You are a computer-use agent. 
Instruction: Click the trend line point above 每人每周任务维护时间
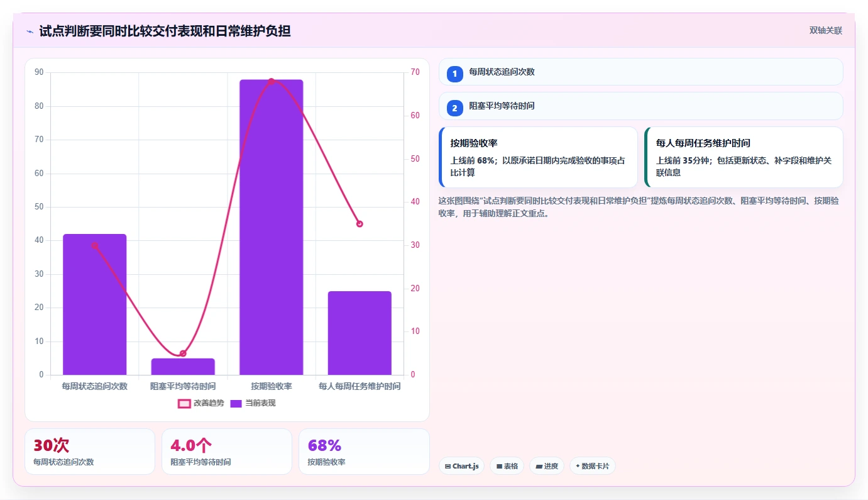(x=360, y=224)
